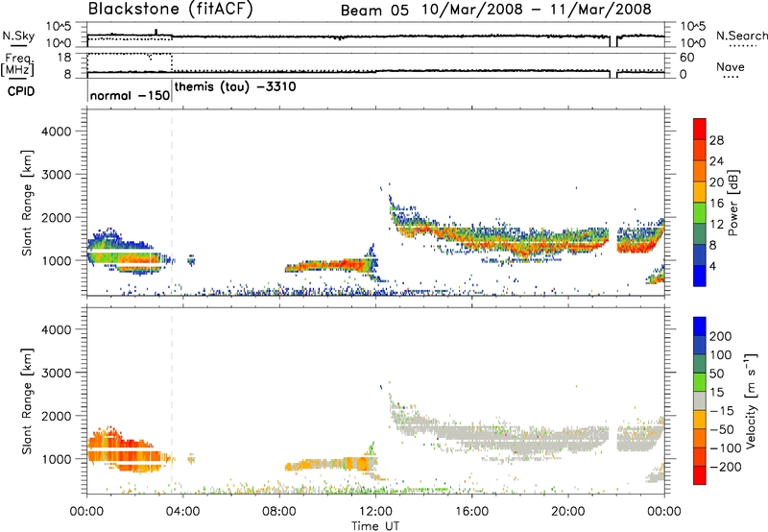Click the '18' frequency axis tick label
This screenshot has width=768, height=532.
point(64,58)
